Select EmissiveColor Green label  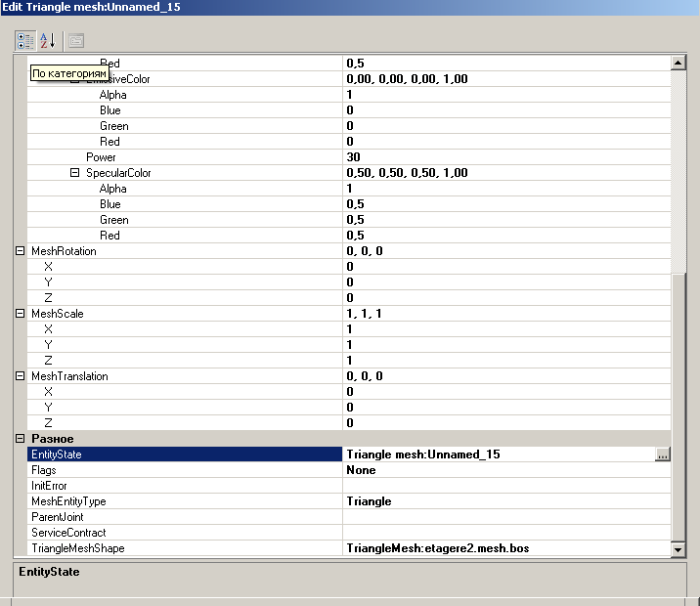pos(114,126)
